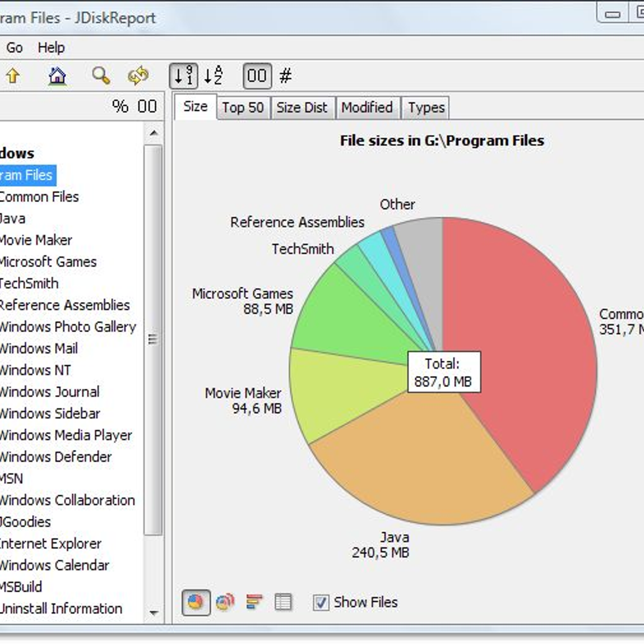Click the Home icon in toolbar
644x644 pixels.
(x=57, y=76)
